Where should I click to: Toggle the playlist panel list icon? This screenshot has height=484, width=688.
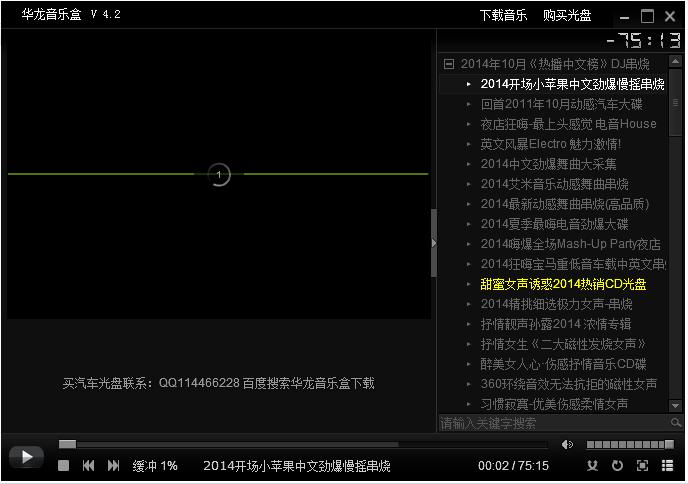click(x=667, y=466)
